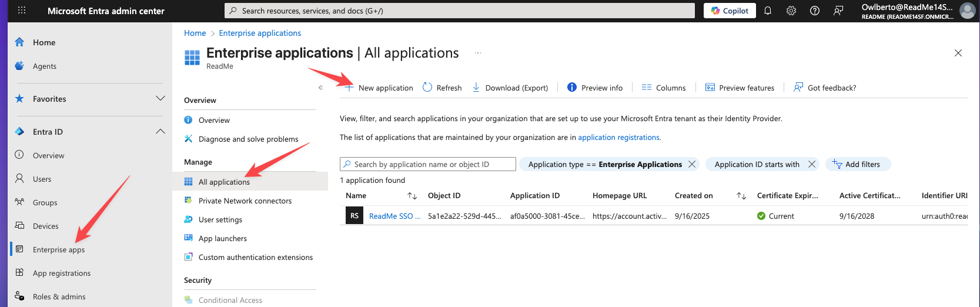Click the Current certificate status cell
The image size is (980, 307).
coord(776,216)
